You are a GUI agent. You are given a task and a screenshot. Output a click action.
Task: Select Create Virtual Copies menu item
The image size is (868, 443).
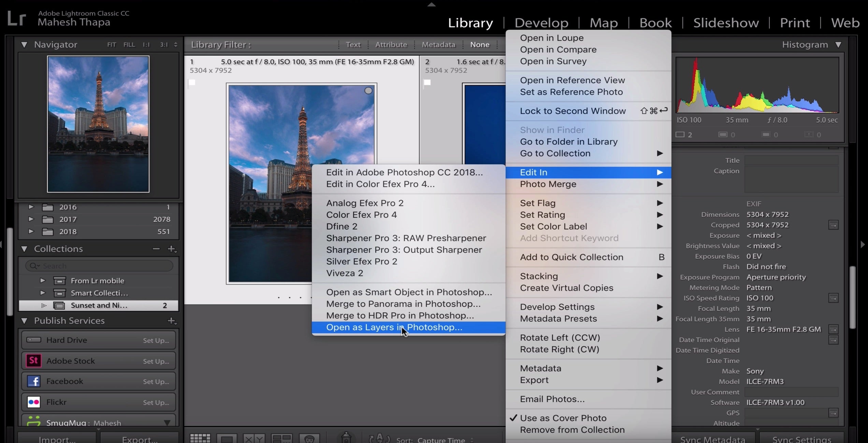click(x=589, y=288)
